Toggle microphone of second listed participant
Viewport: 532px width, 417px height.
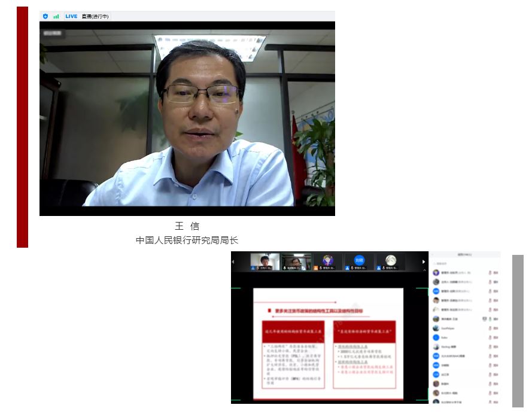coord(490,282)
